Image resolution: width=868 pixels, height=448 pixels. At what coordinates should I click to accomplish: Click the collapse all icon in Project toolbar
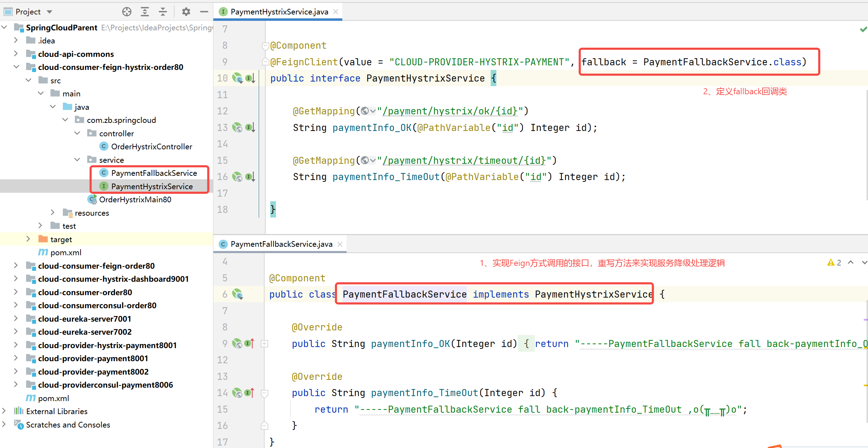coord(163,12)
